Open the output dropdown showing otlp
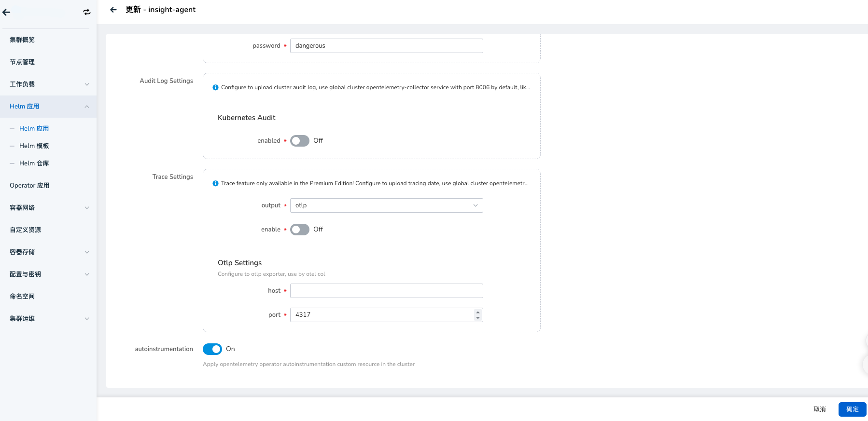 tap(386, 205)
